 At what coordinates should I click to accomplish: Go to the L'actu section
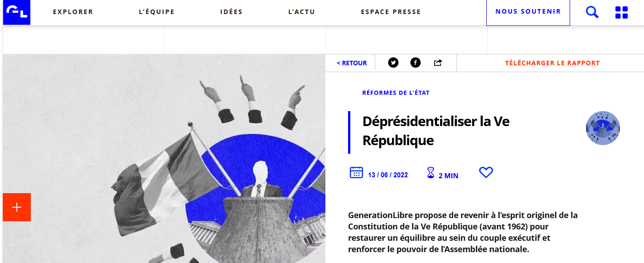tap(301, 12)
